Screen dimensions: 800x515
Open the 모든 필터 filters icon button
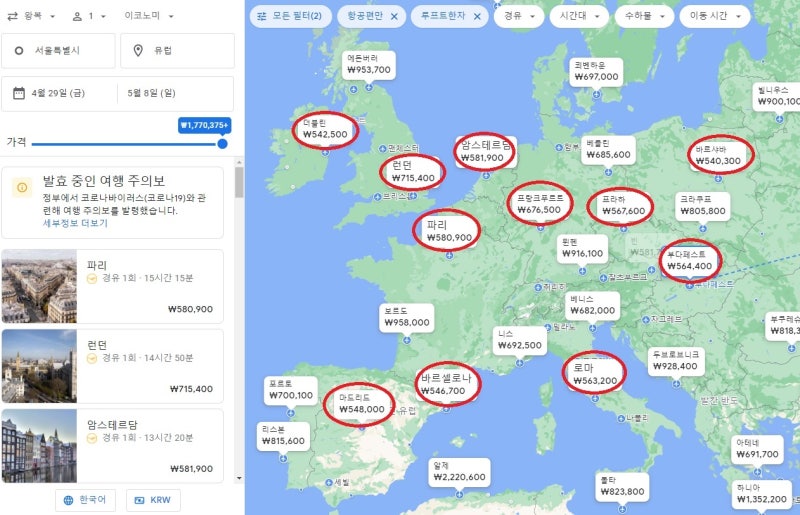pos(261,17)
